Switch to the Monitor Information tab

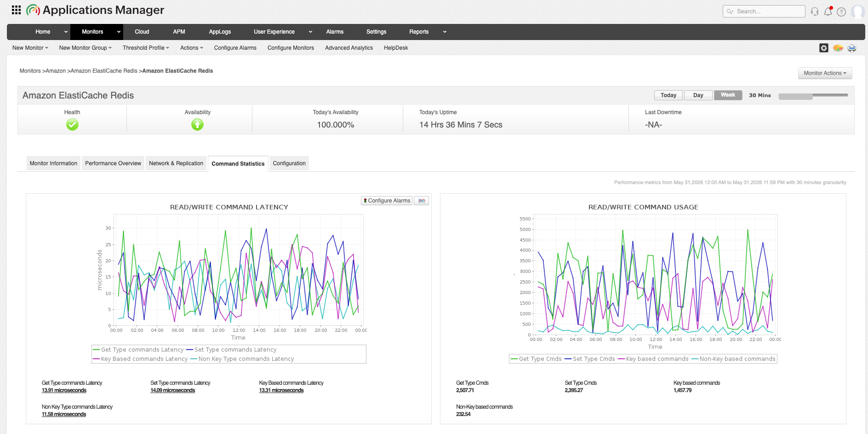[x=53, y=163]
